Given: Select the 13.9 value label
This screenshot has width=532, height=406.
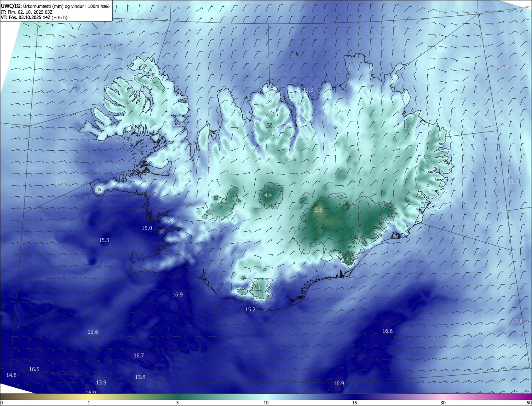Looking at the screenshot, I should (101, 382).
